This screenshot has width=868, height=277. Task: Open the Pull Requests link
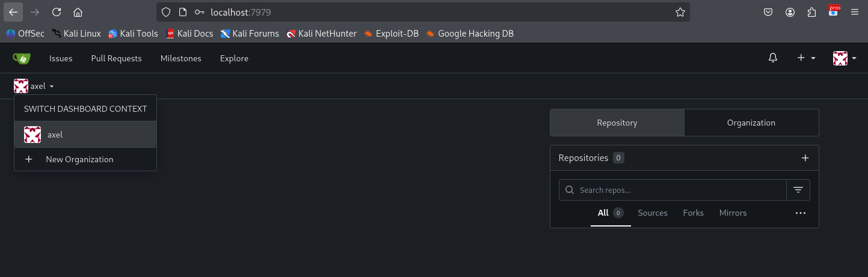[116, 58]
